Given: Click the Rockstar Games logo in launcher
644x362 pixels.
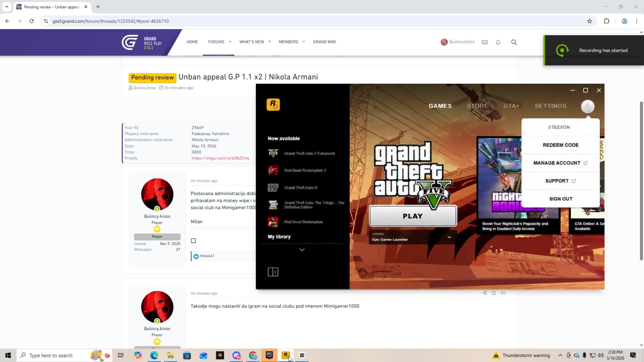Looking at the screenshot, I should point(273,105).
